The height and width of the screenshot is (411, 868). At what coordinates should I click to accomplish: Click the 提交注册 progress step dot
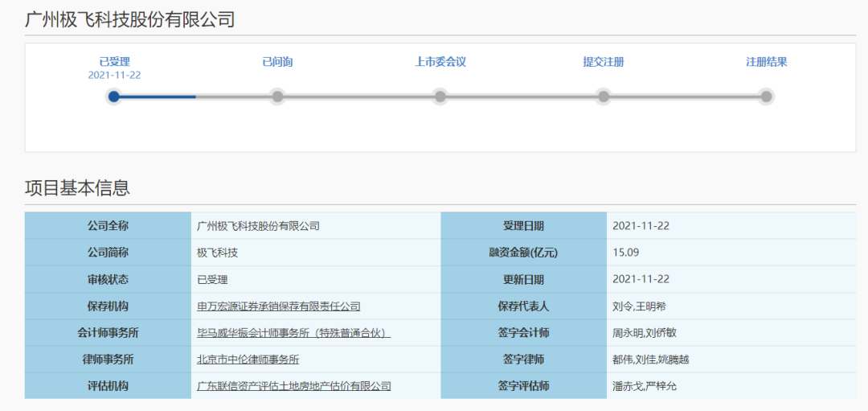click(604, 97)
